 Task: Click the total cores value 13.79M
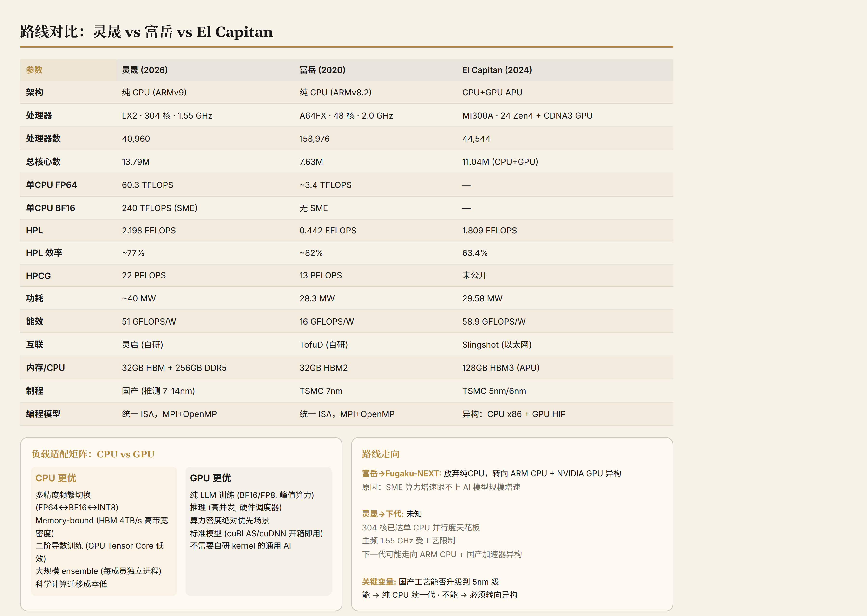coord(136,162)
